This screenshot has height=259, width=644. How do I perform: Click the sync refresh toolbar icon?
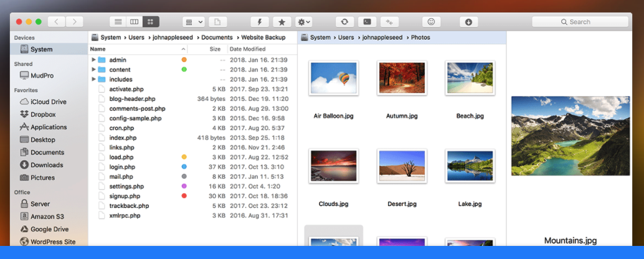(344, 22)
